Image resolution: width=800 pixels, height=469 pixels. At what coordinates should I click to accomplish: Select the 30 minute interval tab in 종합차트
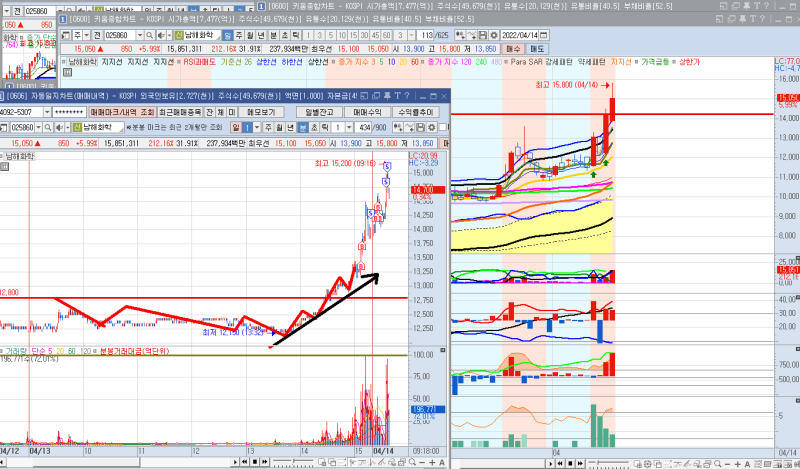coord(364,35)
